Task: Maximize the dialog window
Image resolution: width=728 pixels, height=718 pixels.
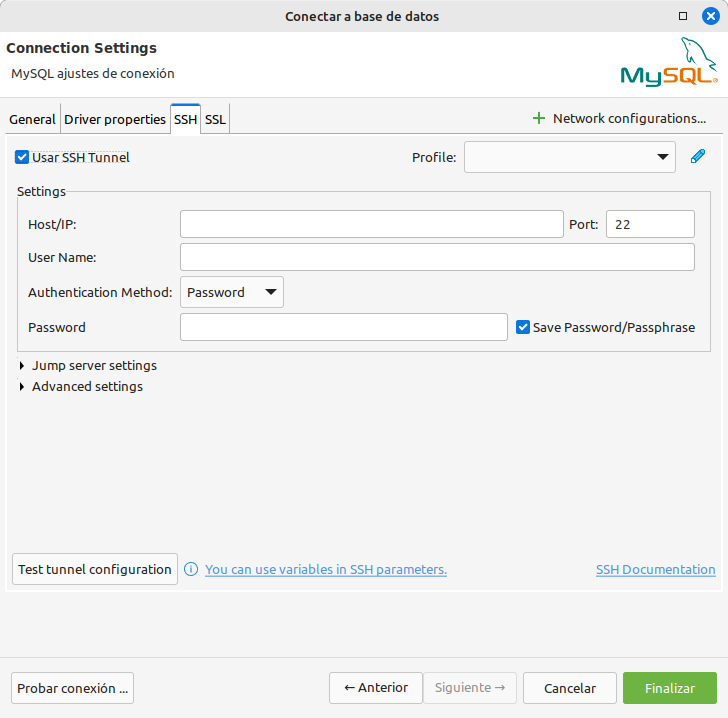Action: point(683,16)
